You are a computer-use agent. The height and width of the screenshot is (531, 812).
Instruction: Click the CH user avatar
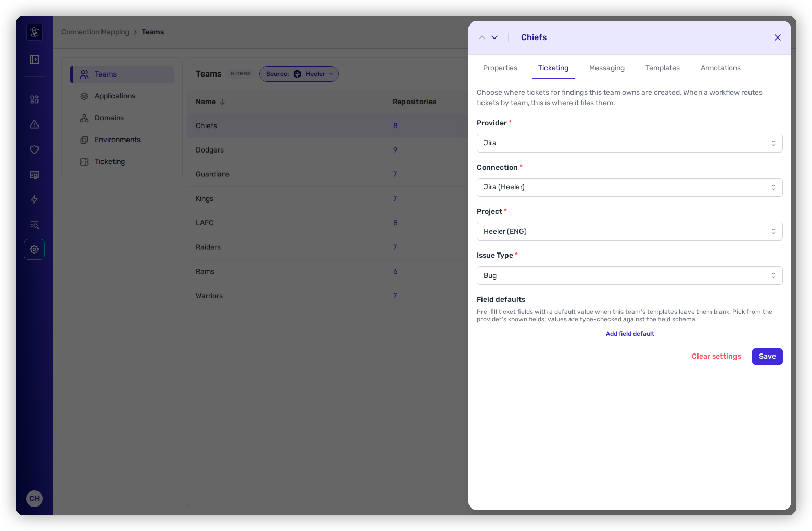coord(34,498)
